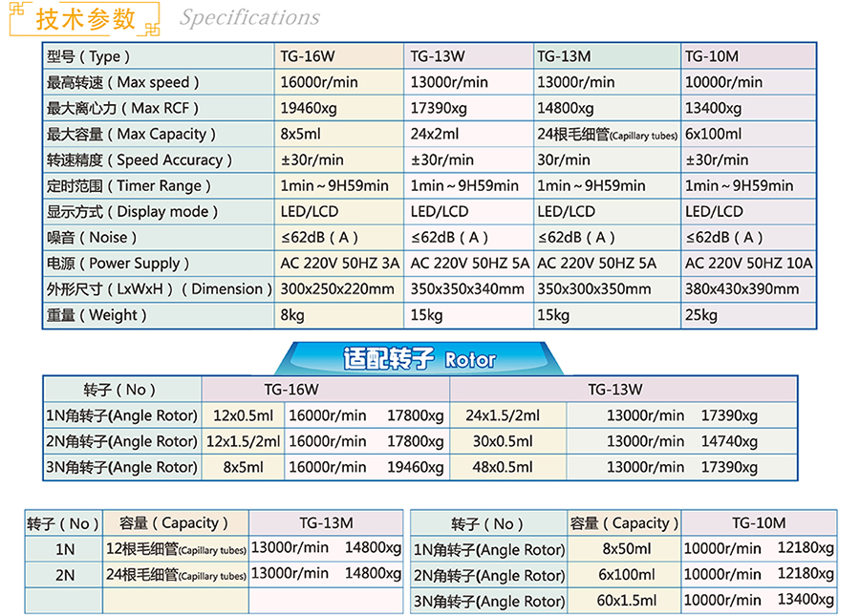This screenshot has width=860, height=616.
Task: Select the AC 220V 50HZ 10A cell
Action: click(748, 263)
